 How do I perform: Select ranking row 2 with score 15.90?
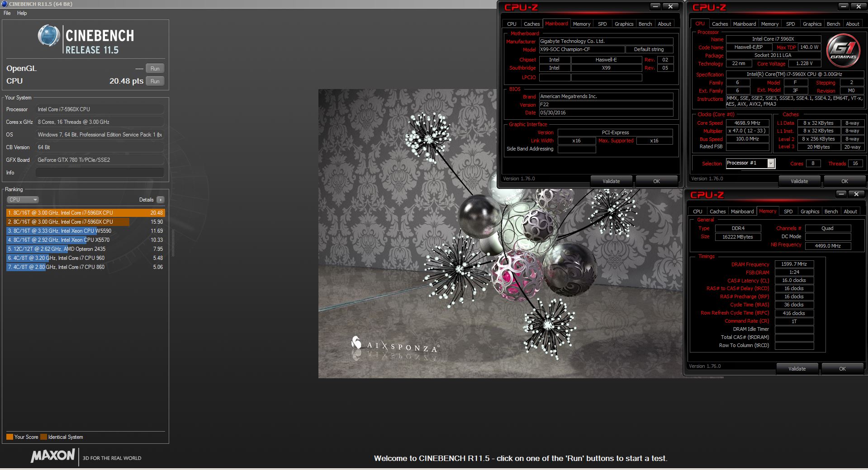coord(85,222)
